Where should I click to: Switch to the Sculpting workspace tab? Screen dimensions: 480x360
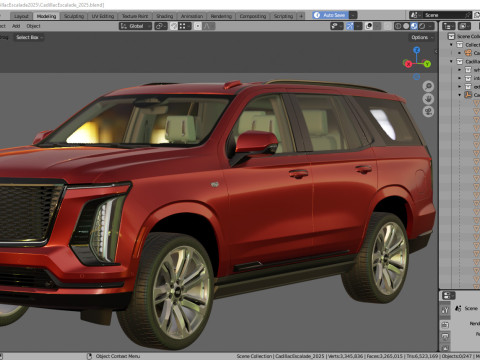tap(74, 16)
